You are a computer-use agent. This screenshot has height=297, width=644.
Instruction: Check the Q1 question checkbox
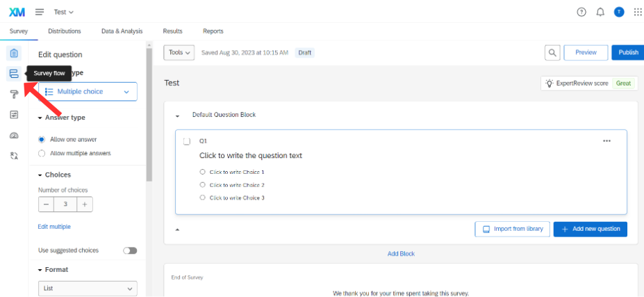point(186,141)
